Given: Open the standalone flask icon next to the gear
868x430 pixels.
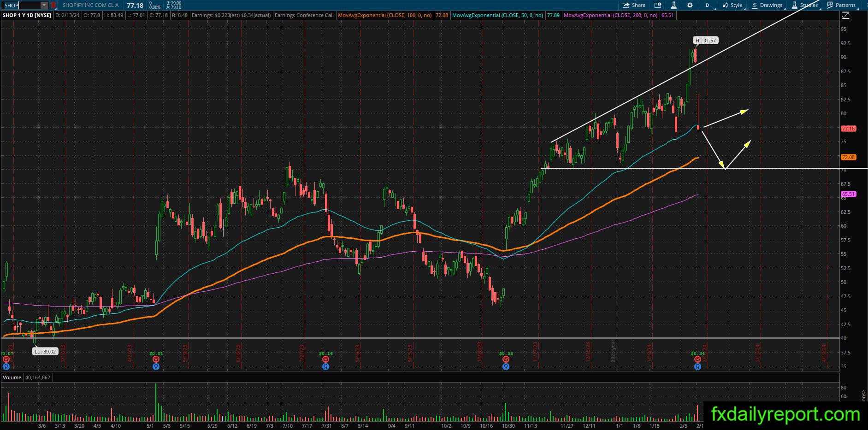Looking at the screenshot, I should tap(673, 5).
